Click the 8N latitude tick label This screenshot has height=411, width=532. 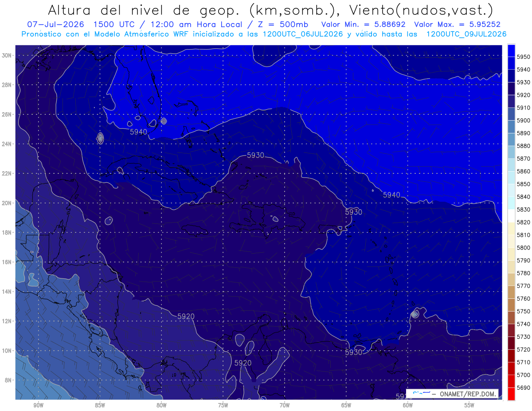[8, 380]
